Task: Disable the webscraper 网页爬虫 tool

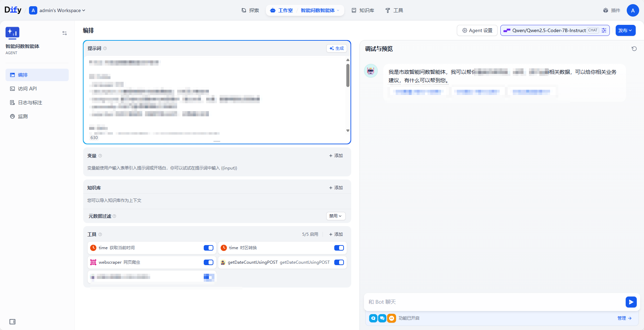Action: coord(208,262)
